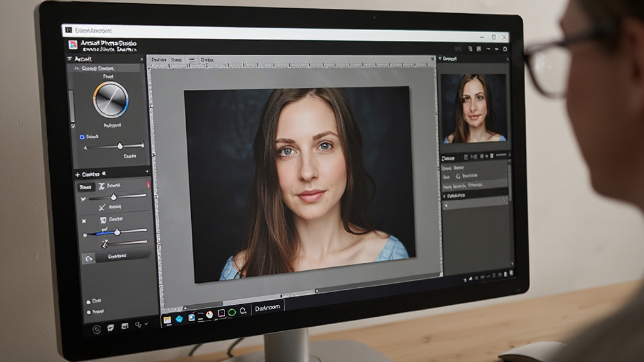Viewport: 644px width, 362px height.
Task: Toggle the checkmark beside the first slider
Action: (84, 199)
